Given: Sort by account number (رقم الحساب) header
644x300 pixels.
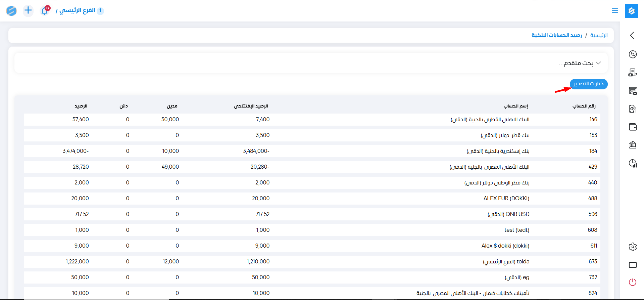Looking at the screenshot, I should 584,106.
